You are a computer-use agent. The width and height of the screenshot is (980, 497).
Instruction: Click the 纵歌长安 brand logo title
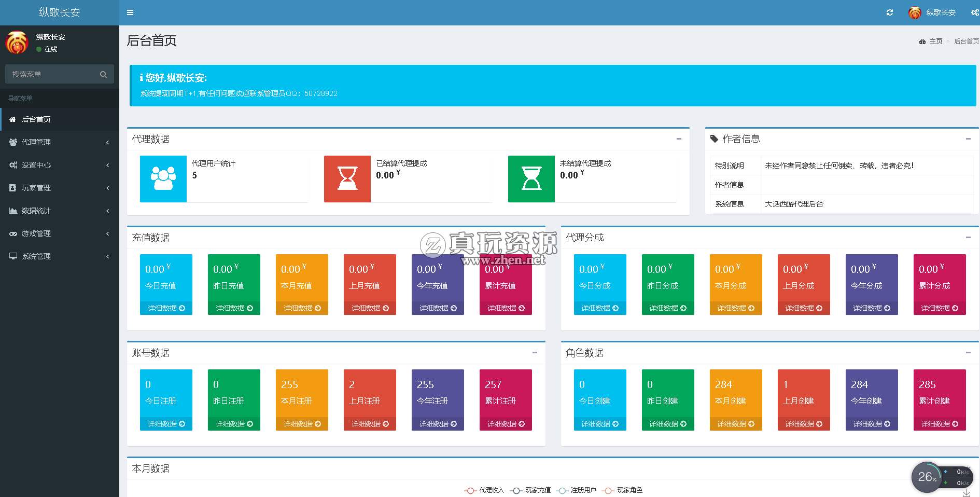[x=60, y=12]
